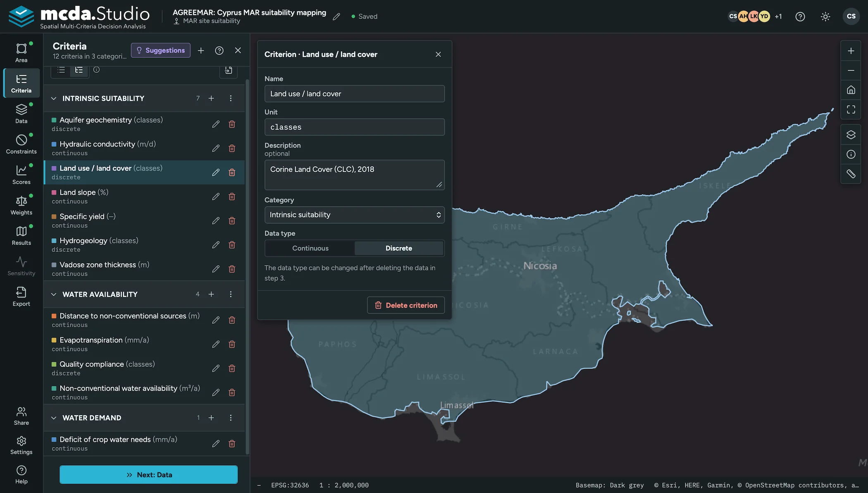The image size is (868, 493).
Task: Select Continuous data type
Action: pyautogui.click(x=310, y=248)
